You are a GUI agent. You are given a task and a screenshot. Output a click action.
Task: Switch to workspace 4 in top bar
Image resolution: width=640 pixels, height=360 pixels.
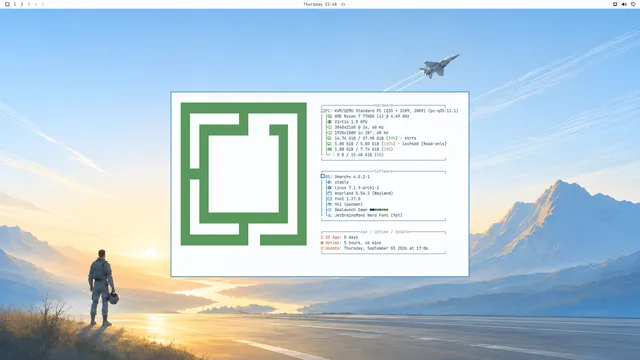tap(36, 4)
